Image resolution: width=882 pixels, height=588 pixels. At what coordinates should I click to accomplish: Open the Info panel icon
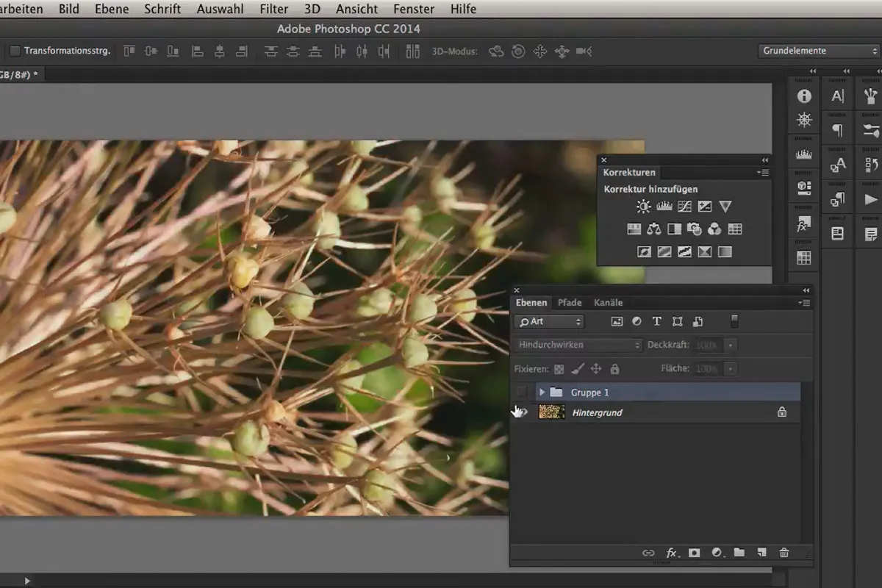(x=804, y=96)
